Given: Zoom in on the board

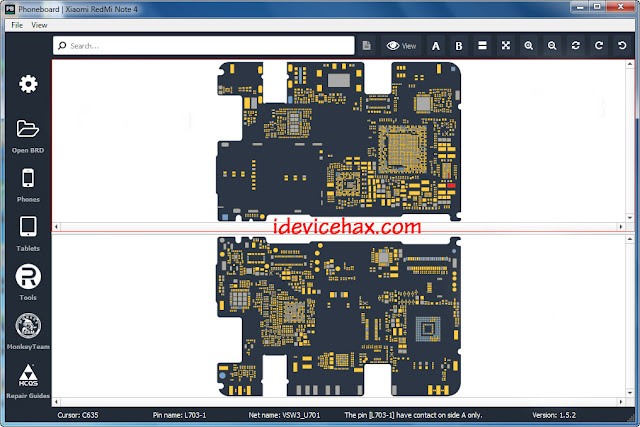Looking at the screenshot, I should tap(529, 46).
